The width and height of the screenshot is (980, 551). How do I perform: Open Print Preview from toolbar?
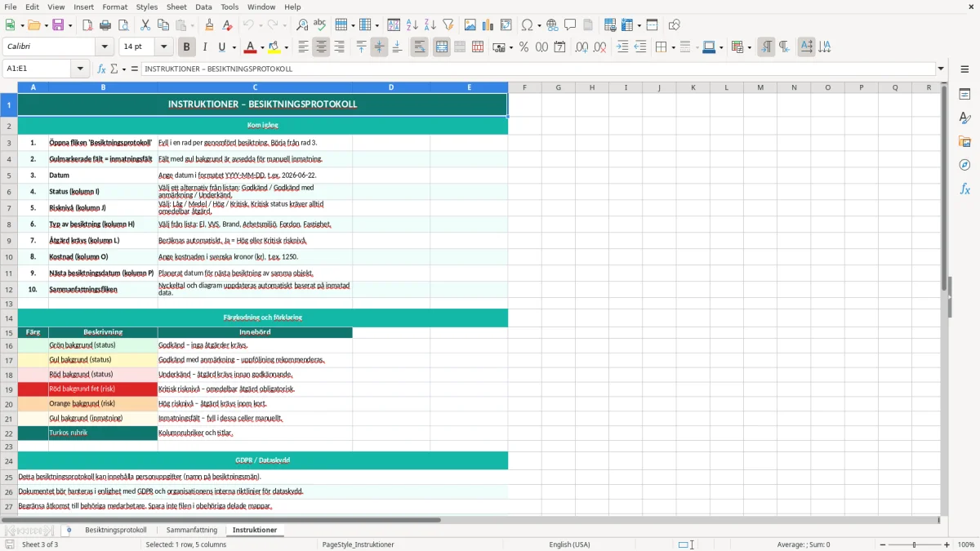[123, 25]
